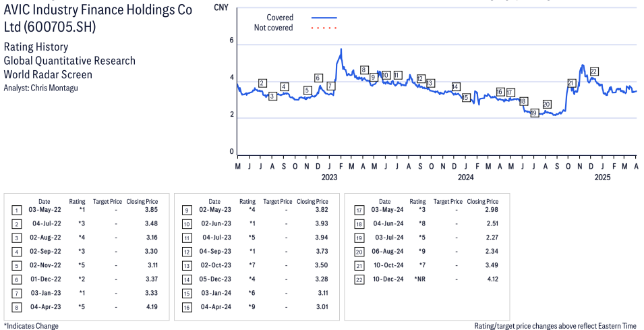This screenshot has height=330, width=644.
Task: Click chart marker 22 near December 2024
Action: click(593, 71)
